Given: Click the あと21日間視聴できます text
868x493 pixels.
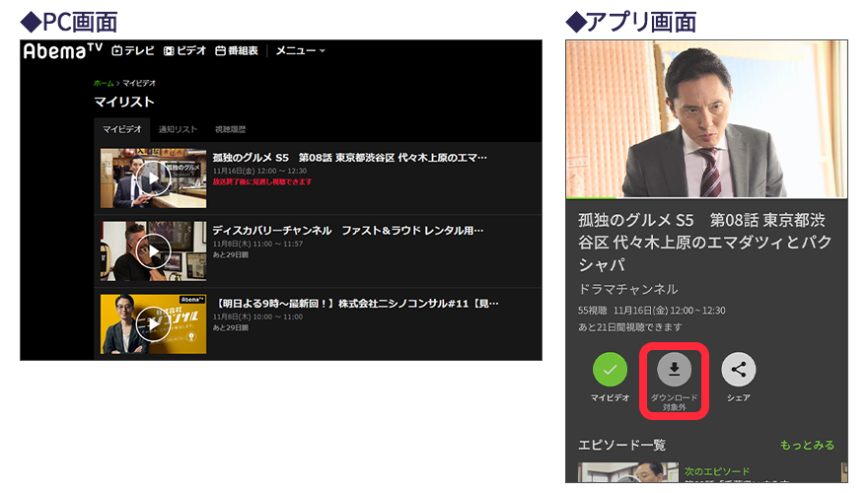Looking at the screenshot, I should 630,327.
